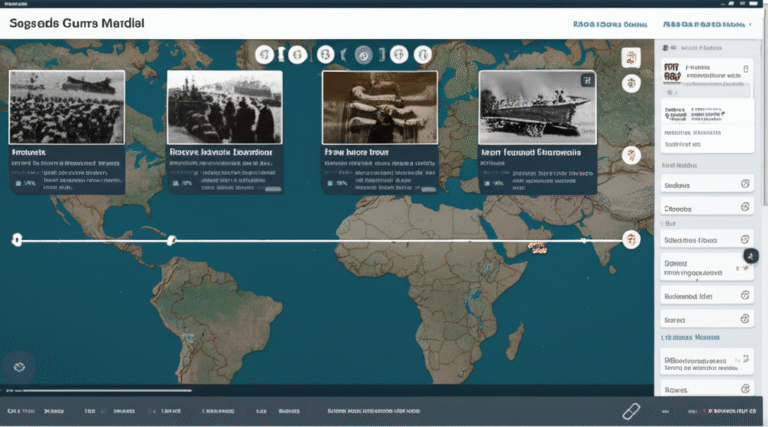This screenshot has height=427, width=768.
Task: Click the highlighted dark circle in top map toolbar
Action: [365, 55]
